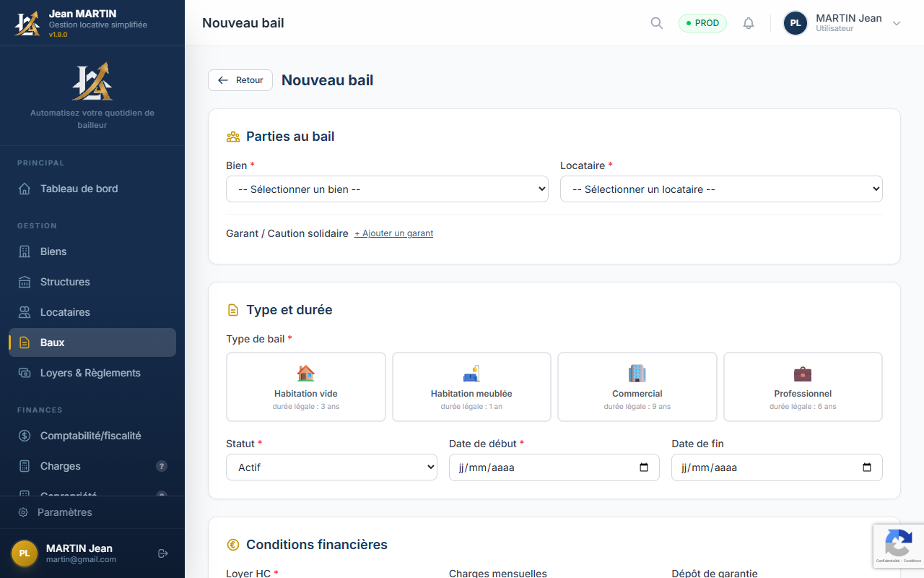Open the calendar icon for Date de début

[643, 467]
